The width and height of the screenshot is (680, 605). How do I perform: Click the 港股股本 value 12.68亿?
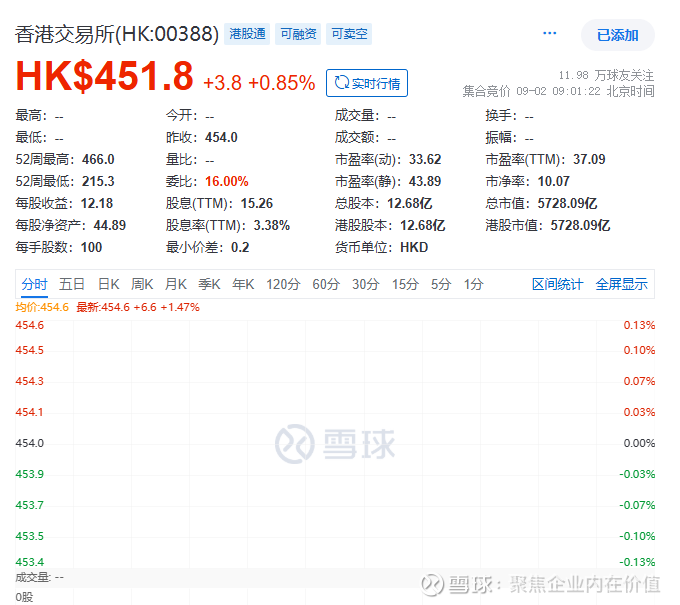(x=422, y=226)
